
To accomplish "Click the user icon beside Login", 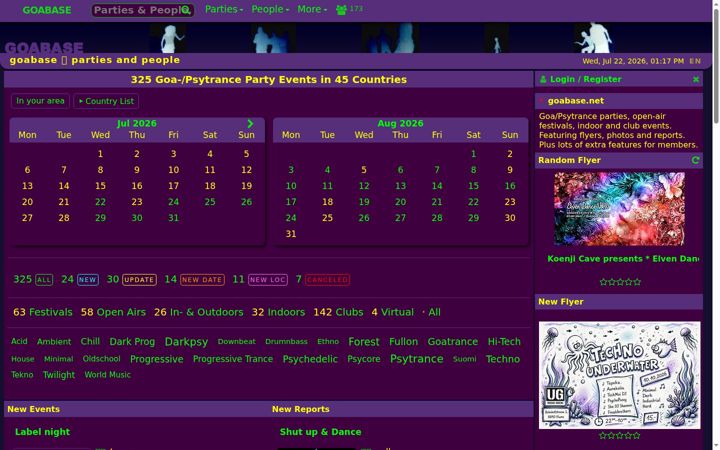I will 543,79.
